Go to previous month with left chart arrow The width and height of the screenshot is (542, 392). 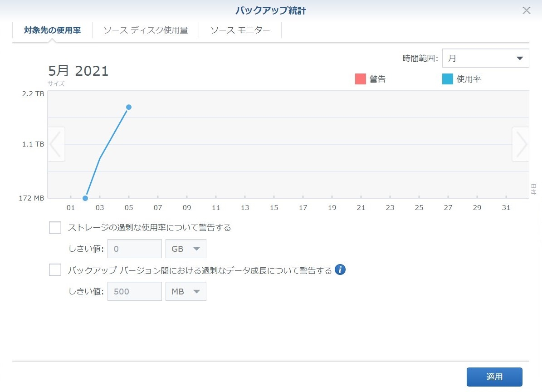(x=56, y=144)
